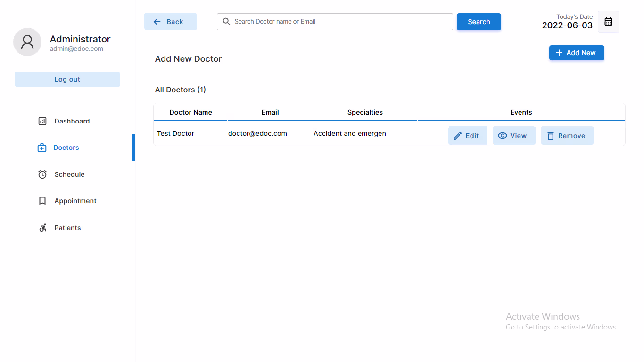Click the doctor@edoc.com email cell
This screenshot has height=362, width=644.
tap(257, 133)
